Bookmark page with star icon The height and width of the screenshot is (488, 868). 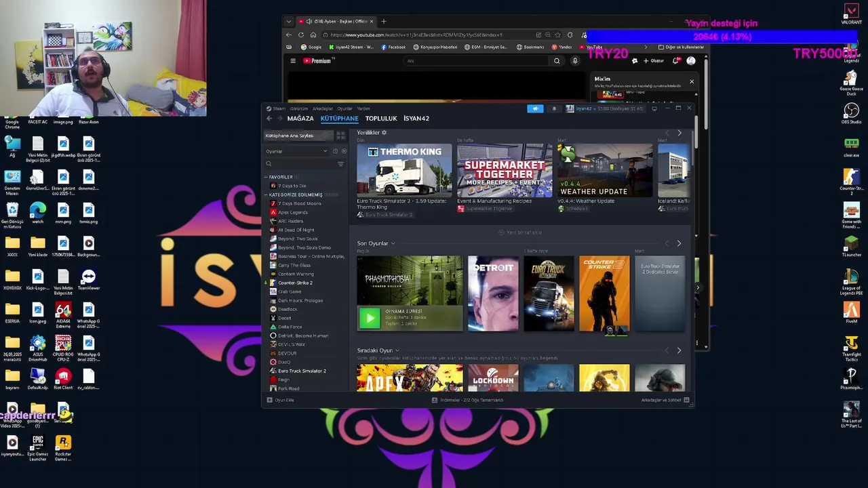558,35
